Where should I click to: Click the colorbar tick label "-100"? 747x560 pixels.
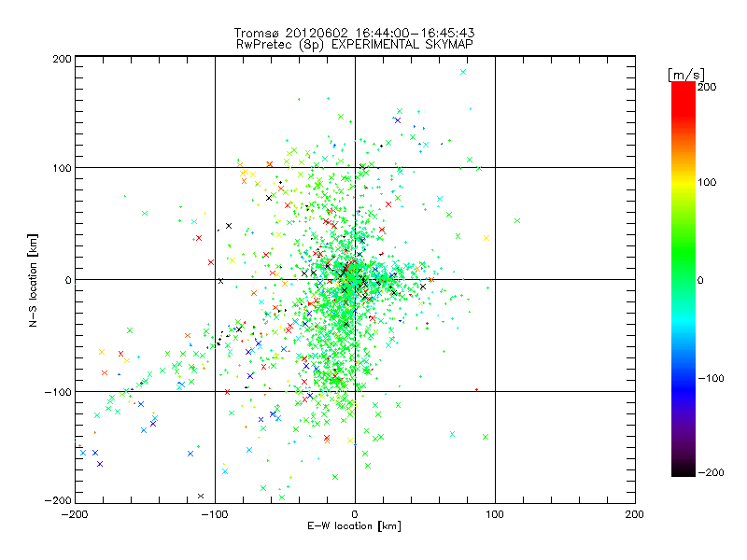(711, 379)
